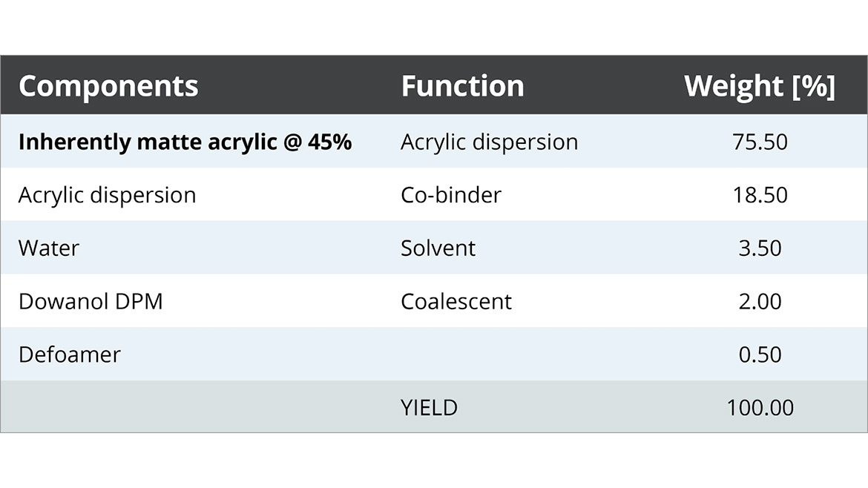Click the Solvent function cell

coord(438,248)
